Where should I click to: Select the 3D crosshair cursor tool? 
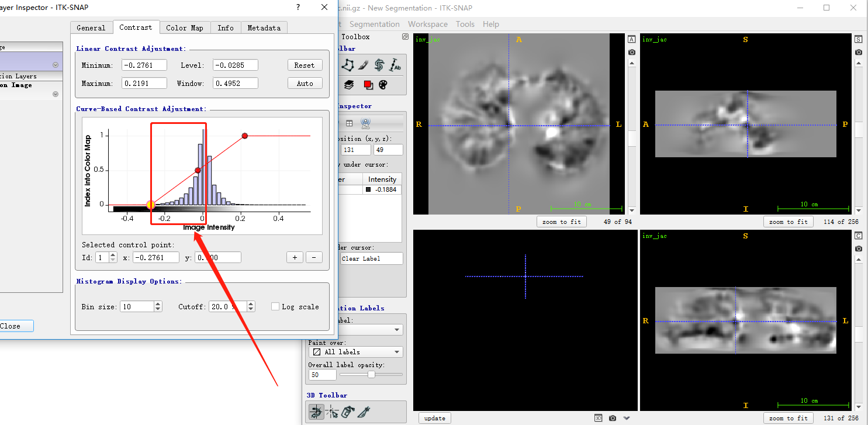point(333,412)
